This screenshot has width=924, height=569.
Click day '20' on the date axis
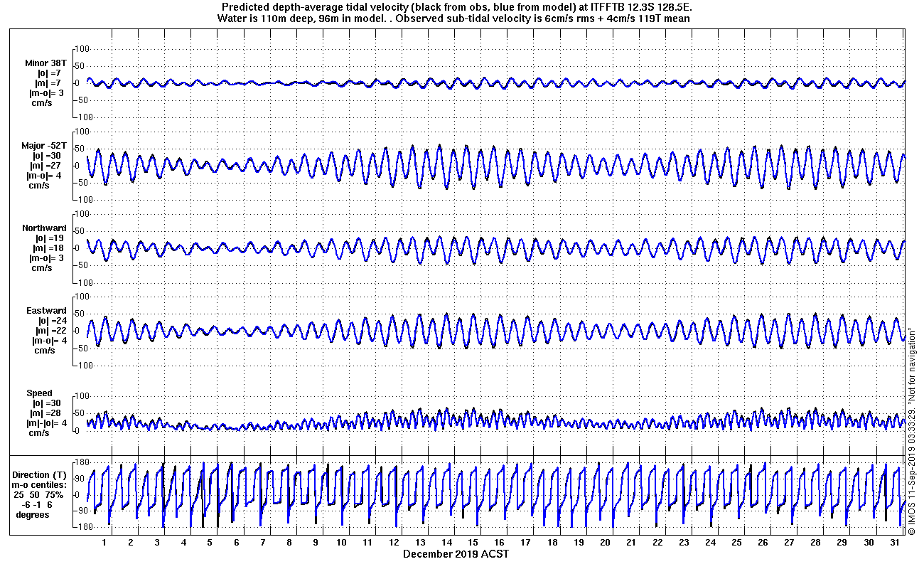pos(604,543)
